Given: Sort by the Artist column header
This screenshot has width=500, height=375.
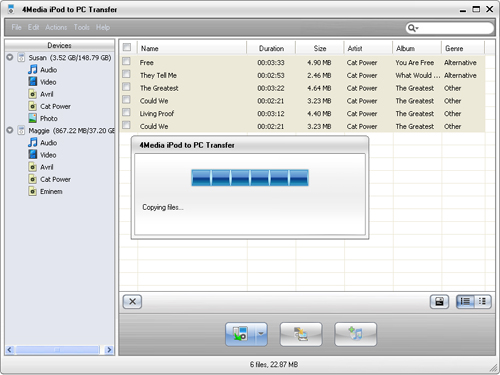Looking at the screenshot, I should coord(368,48).
